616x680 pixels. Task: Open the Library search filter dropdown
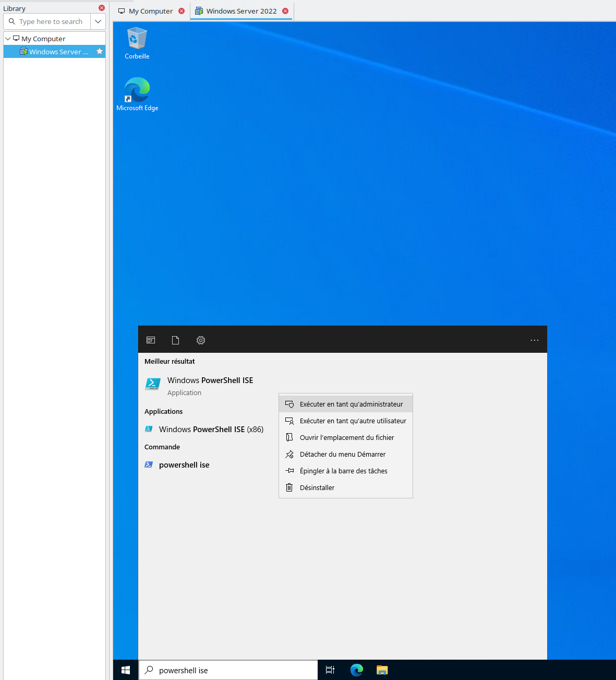[98, 21]
